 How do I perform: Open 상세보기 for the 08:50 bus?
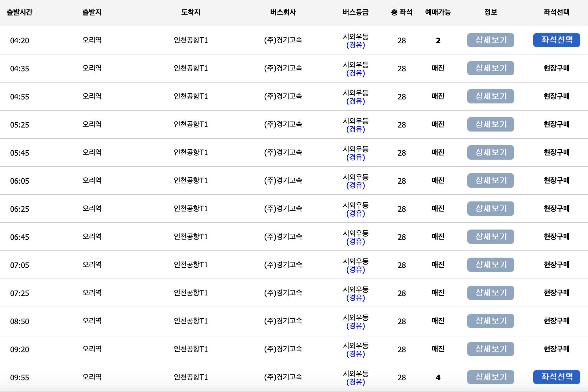[490, 321]
